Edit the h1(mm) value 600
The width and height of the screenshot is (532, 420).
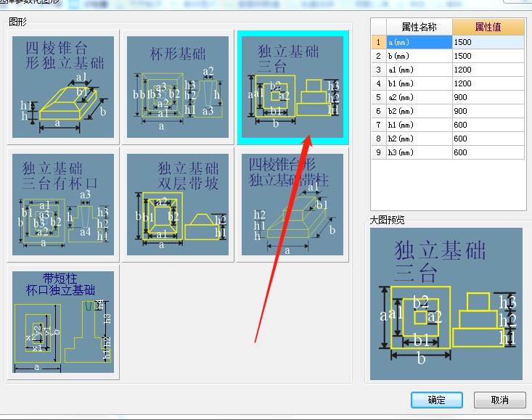coord(488,125)
